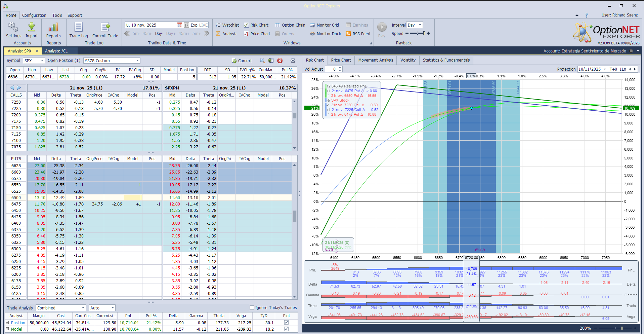Viewport: 644px width, 334px height.
Task: Open the Watchlist window
Action: [x=227, y=25]
